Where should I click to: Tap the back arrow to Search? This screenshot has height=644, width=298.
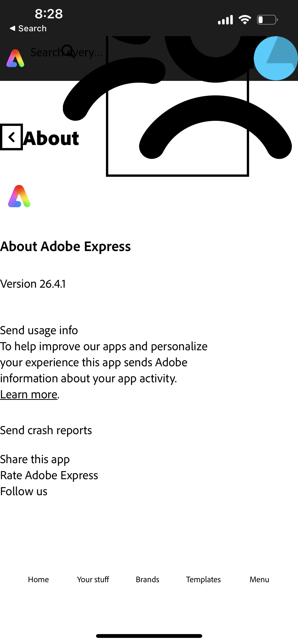[x=28, y=28]
